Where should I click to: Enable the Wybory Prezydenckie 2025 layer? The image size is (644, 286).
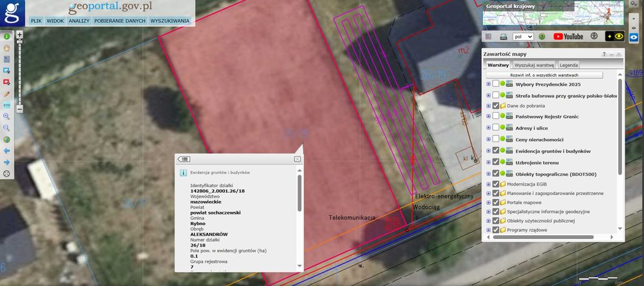point(496,84)
